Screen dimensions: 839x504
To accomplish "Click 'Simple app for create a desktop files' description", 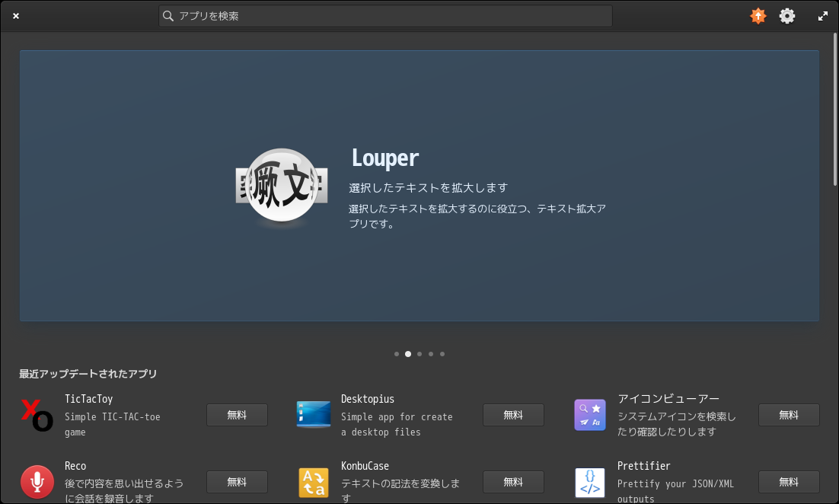I will (397, 424).
